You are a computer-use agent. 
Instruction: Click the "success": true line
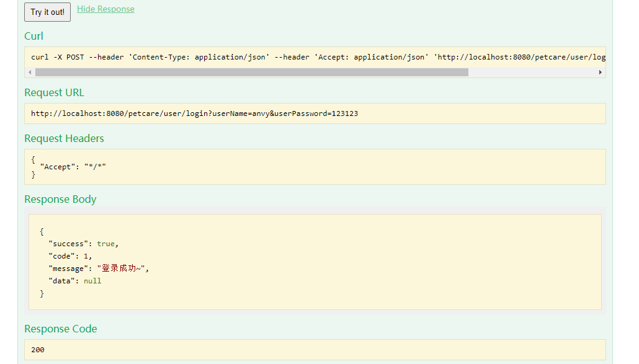(x=84, y=244)
